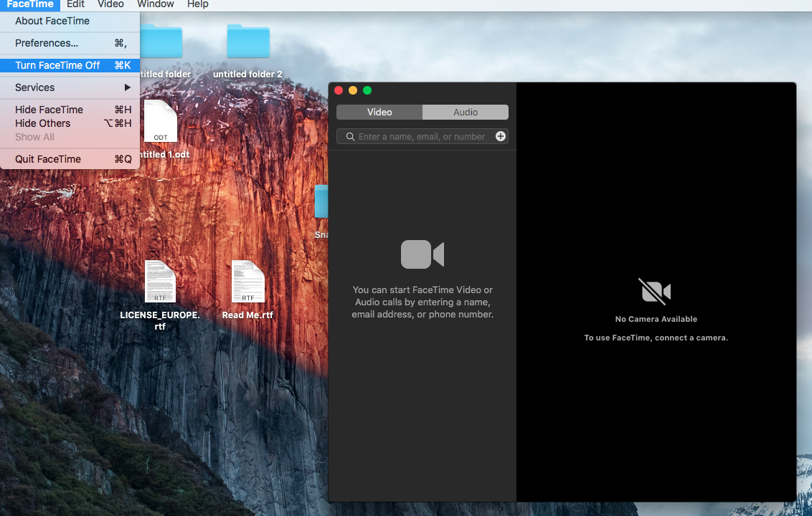Click the 'You can start FaceTime Video' message
Screen dimensions: 812x516
tap(422, 302)
